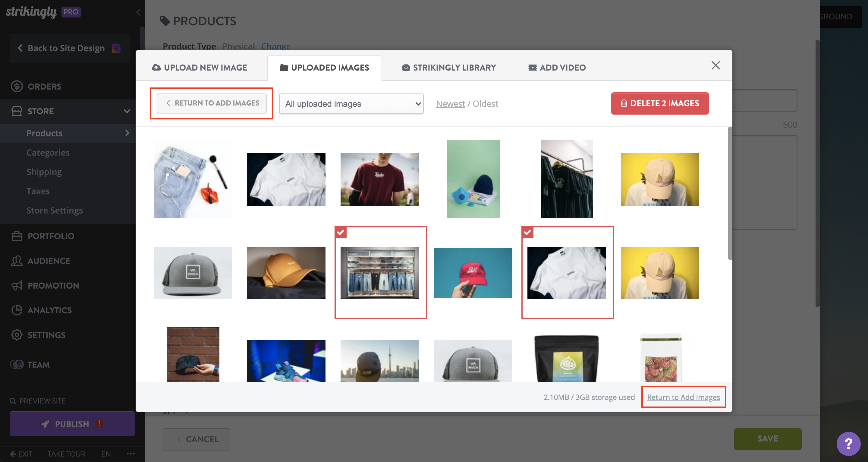Click Take Tour in sidebar footer
This screenshot has height=462, width=868.
click(66, 454)
